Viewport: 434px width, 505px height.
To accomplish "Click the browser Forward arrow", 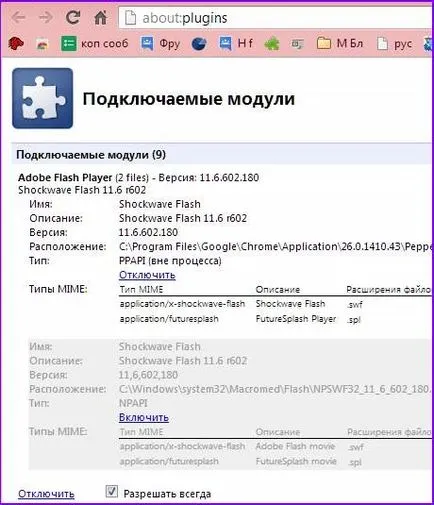I will (x=45, y=17).
